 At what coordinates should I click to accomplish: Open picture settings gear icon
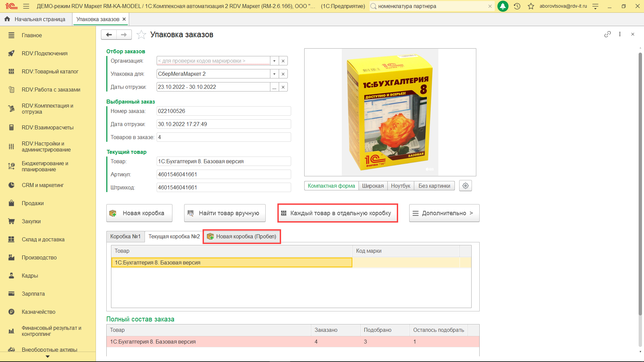(x=465, y=186)
